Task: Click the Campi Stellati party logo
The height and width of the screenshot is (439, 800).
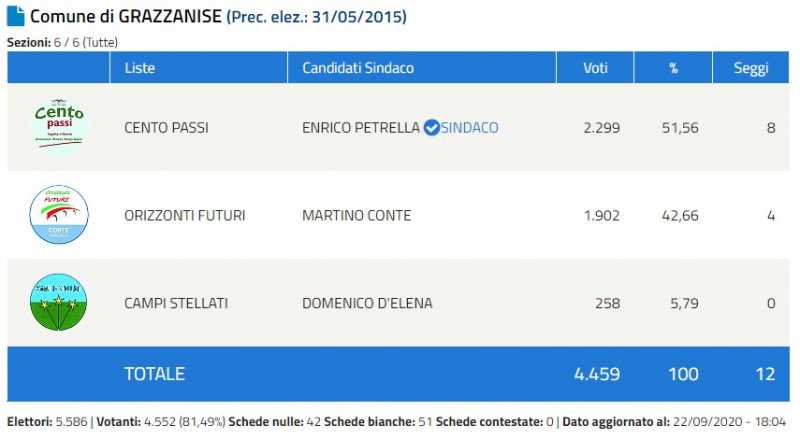Action: pyautogui.click(x=59, y=303)
